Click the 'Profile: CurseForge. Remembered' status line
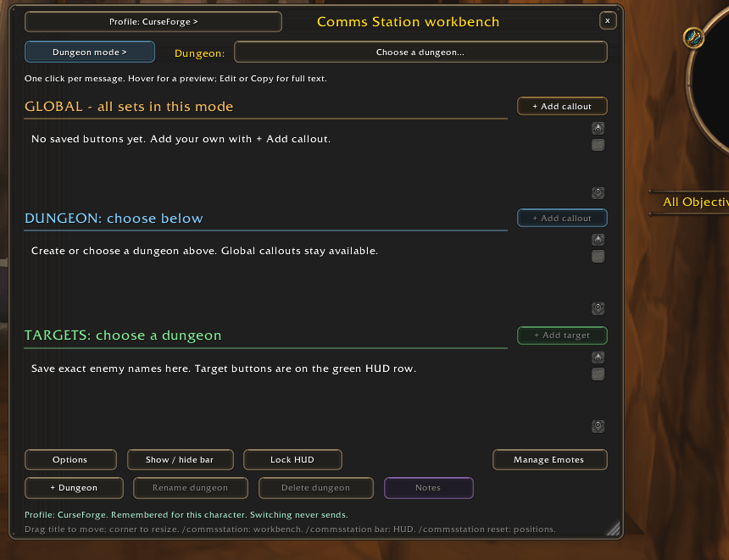729x560 pixels. tap(186, 515)
